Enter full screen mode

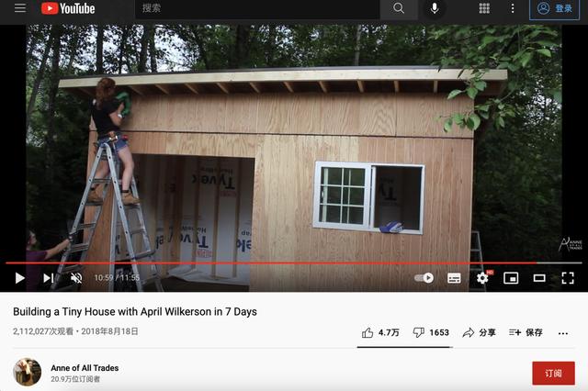(568, 278)
